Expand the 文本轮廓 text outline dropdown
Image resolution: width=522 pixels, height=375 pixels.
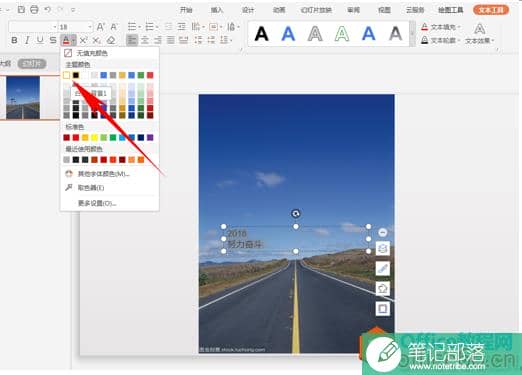click(x=440, y=40)
